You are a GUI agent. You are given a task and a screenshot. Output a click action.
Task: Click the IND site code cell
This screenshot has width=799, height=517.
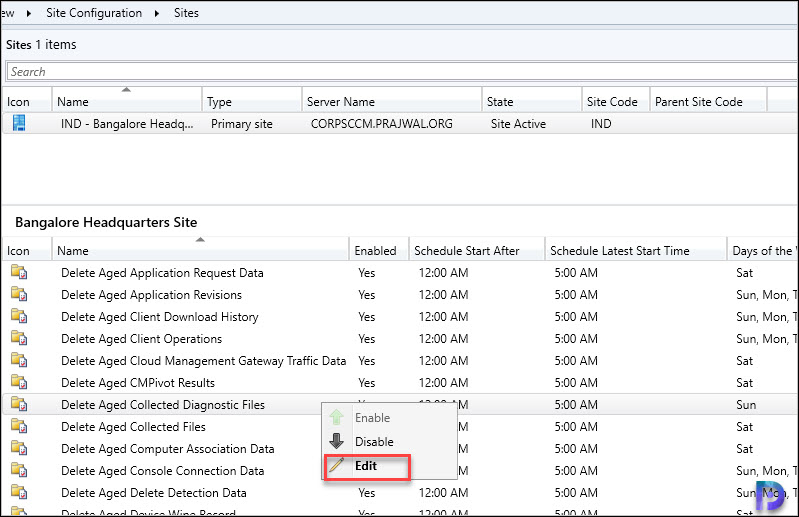pos(601,124)
